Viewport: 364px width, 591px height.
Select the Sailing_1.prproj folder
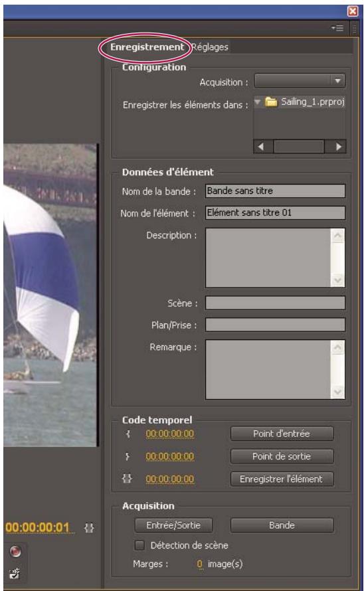[305, 102]
